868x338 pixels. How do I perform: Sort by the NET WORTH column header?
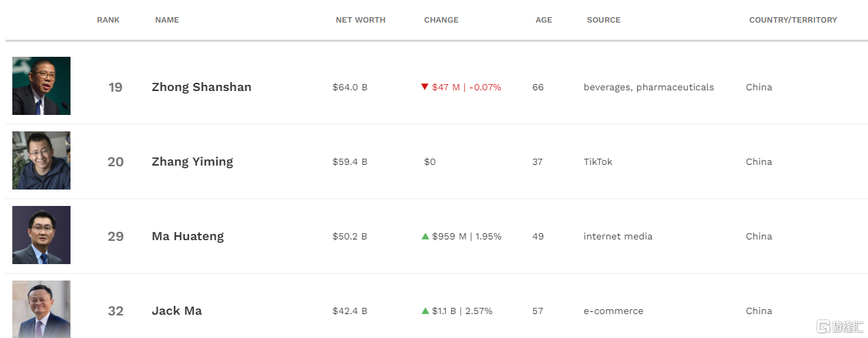click(361, 20)
